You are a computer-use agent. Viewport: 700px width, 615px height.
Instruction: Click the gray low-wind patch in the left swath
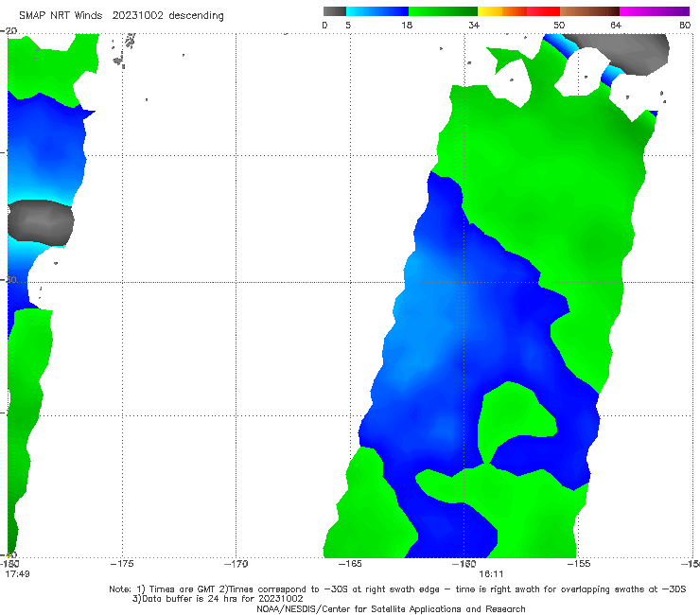pos(41,222)
